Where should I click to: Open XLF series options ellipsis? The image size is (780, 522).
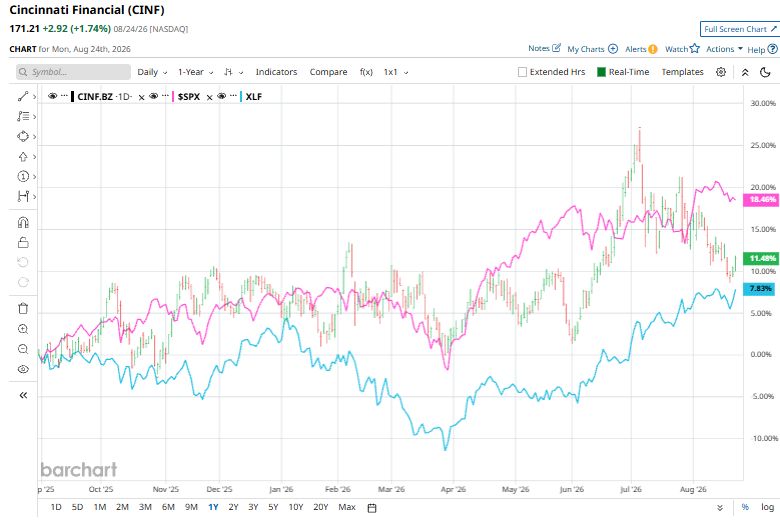coord(233,96)
